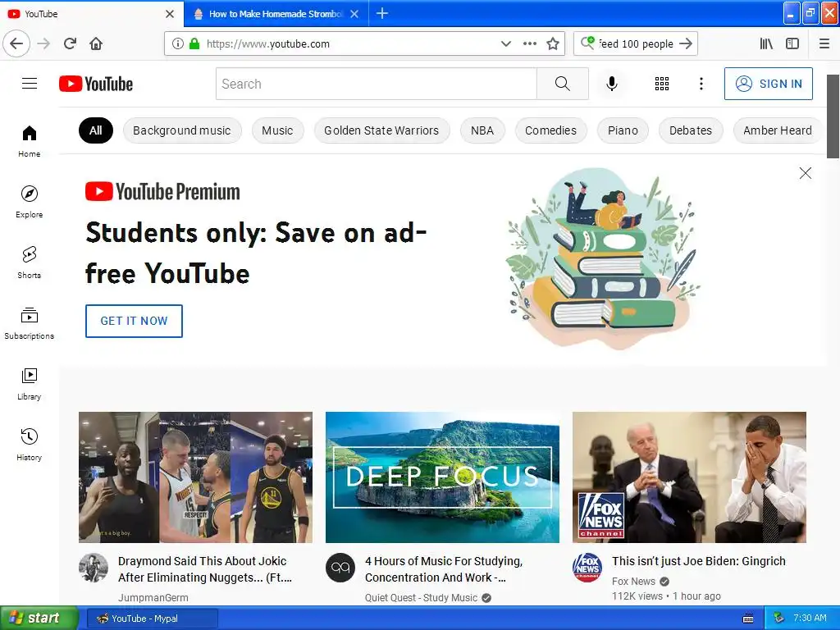The height and width of the screenshot is (630, 840).
Task: Start voice search with microphone icon
Action: click(x=612, y=84)
